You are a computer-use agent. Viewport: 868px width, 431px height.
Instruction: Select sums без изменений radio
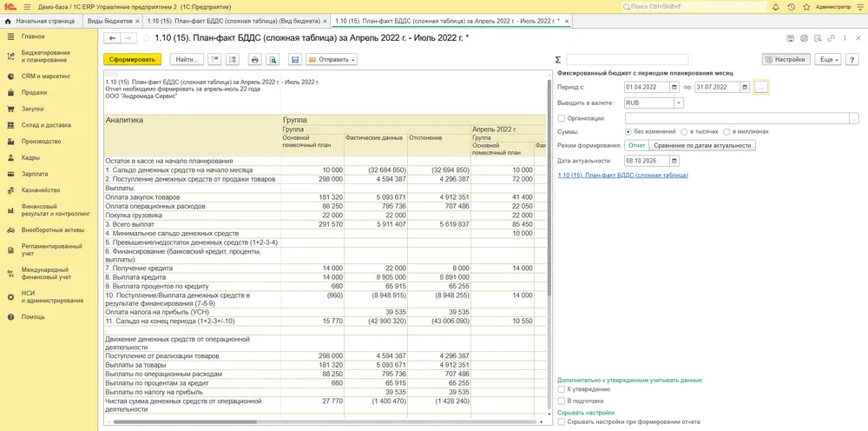[x=628, y=132]
